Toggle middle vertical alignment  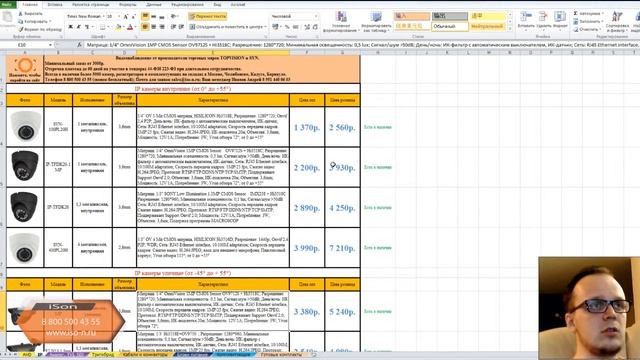click(x=153, y=16)
